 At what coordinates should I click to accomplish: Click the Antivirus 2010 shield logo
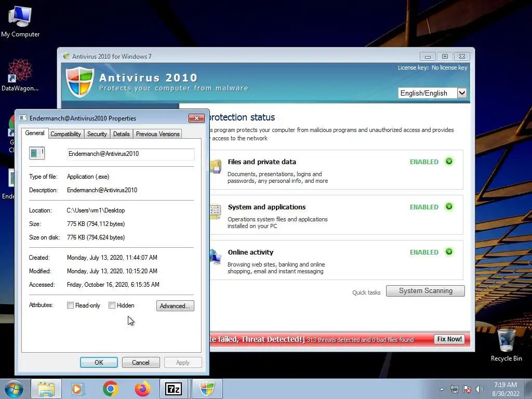(x=79, y=82)
